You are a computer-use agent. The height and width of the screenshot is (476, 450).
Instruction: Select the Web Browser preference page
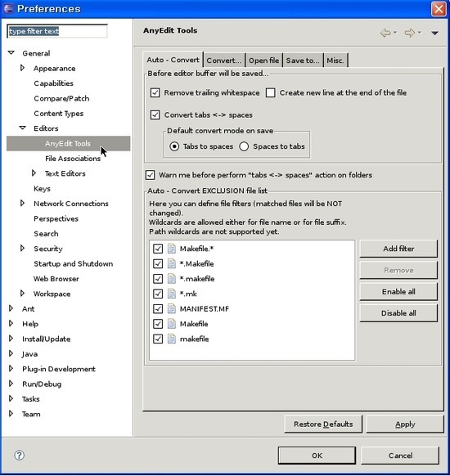(x=56, y=279)
